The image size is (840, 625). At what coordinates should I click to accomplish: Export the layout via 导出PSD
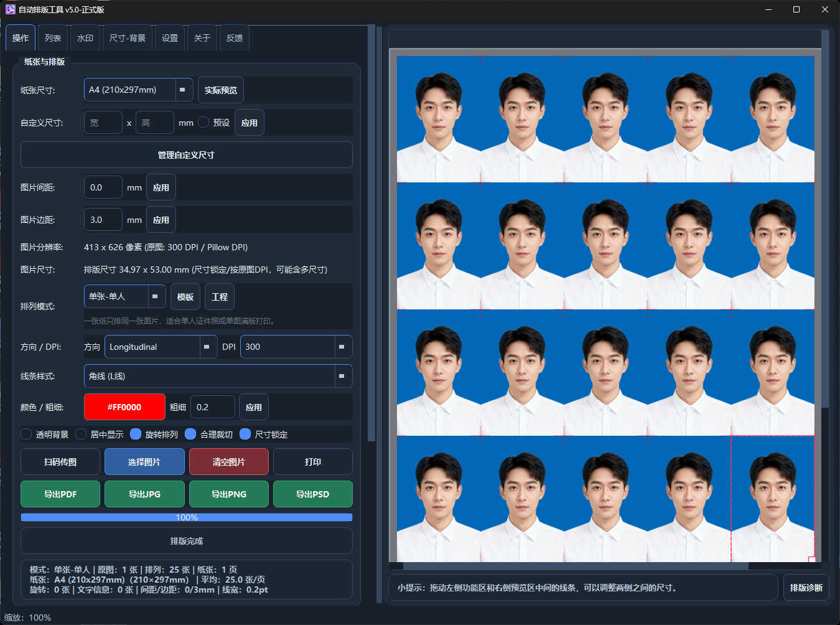(x=313, y=494)
